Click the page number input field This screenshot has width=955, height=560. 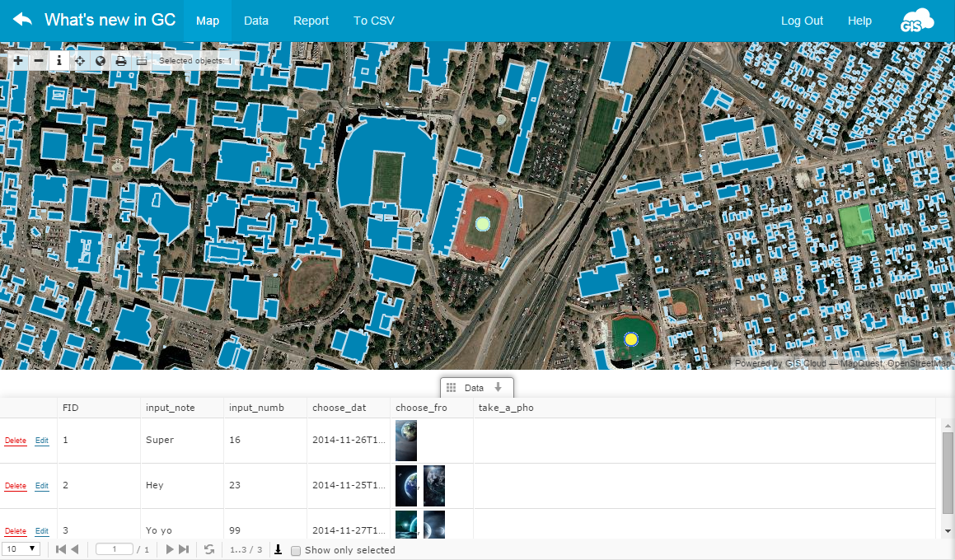pyautogui.click(x=115, y=549)
